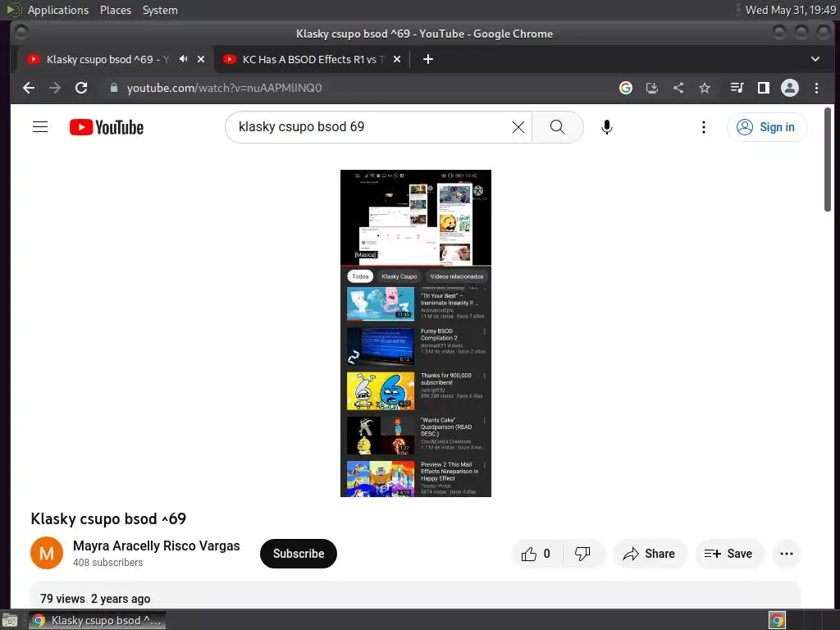Screen dimensions: 840x630
Task: Toggle the Chrome side panel icon
Action: tap(764, 88)
